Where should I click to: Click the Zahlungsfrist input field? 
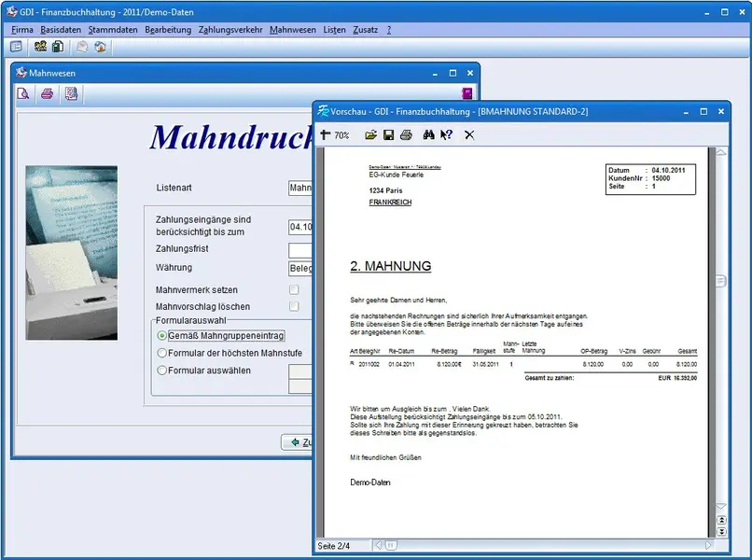[x=299, y=249]
